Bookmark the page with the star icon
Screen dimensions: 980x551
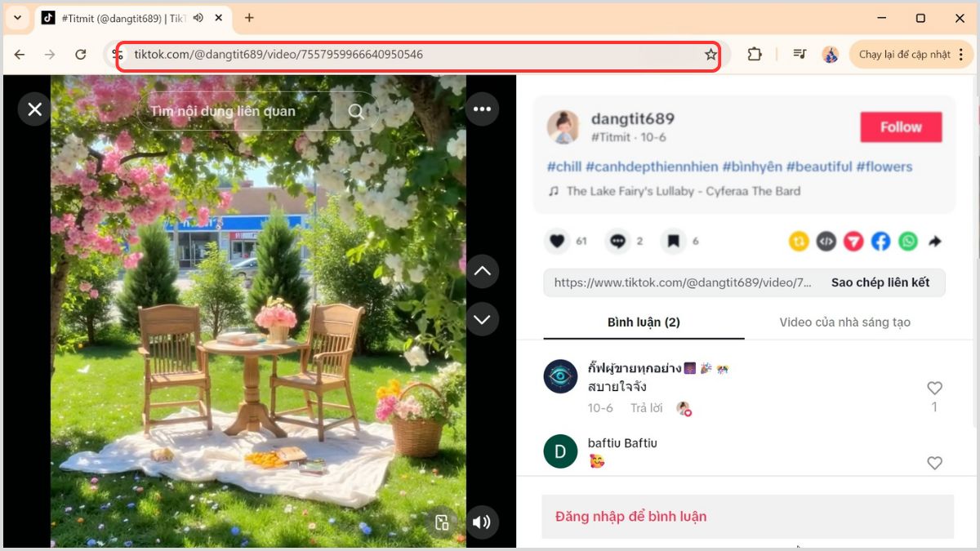tap(710, 55)
